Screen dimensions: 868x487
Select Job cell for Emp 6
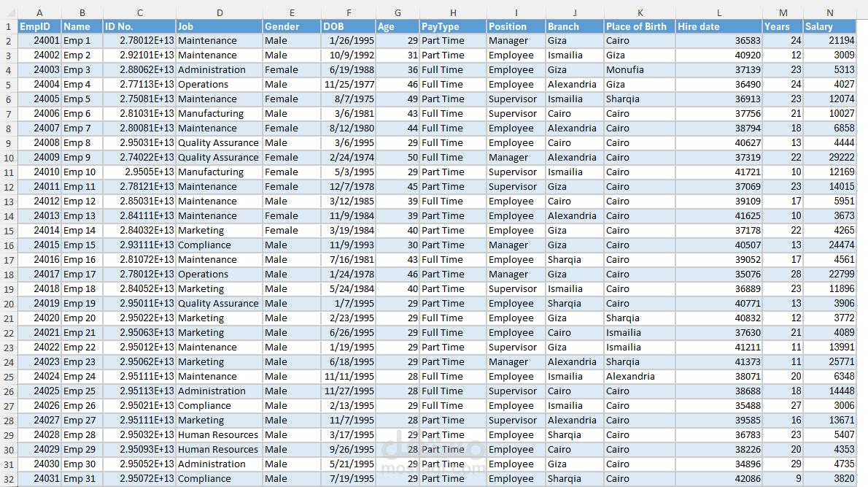(x=220, y=114)
